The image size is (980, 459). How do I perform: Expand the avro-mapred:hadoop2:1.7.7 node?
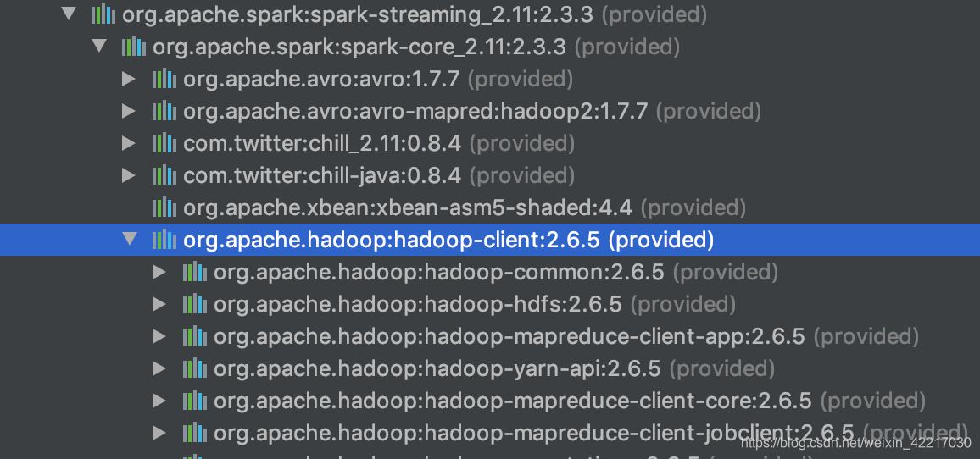129,111
